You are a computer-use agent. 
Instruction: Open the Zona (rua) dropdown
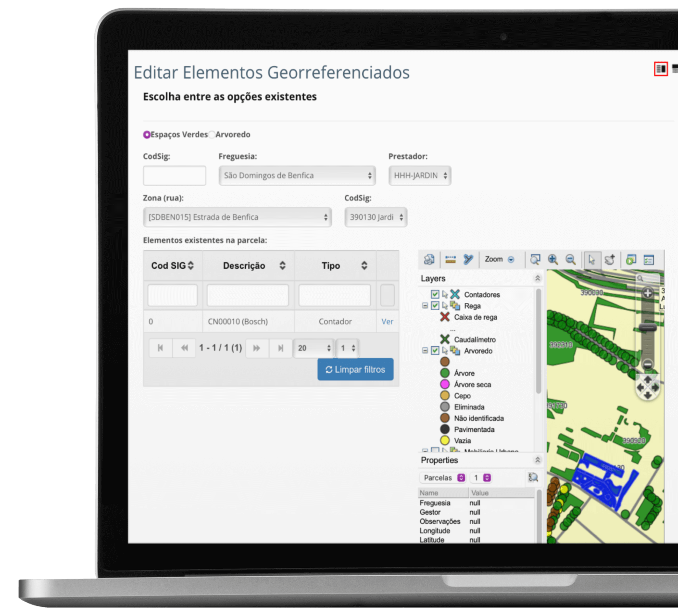(237, 217)
